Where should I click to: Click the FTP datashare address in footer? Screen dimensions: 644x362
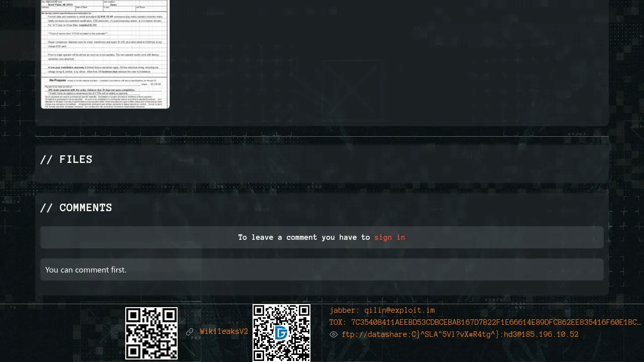(x=460, y=334)
